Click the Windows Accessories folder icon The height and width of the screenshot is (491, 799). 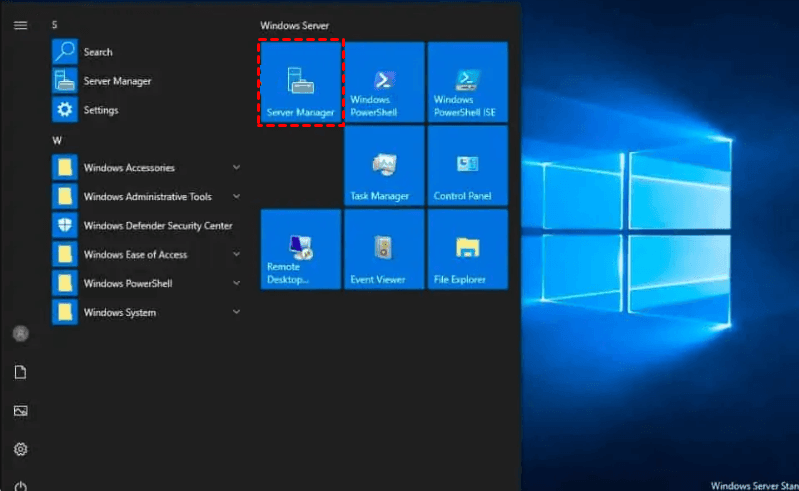[x=65, y=167]
